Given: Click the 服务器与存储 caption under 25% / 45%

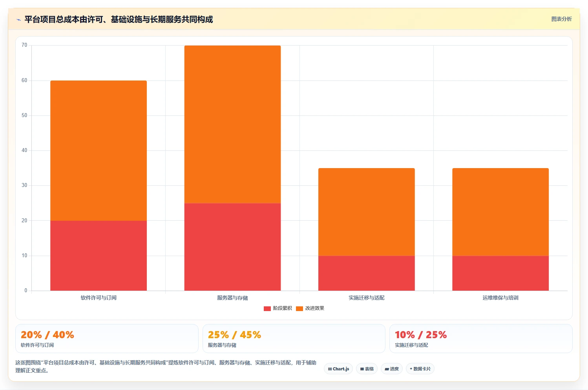Looking at the screenshot, I should point(222,345).
